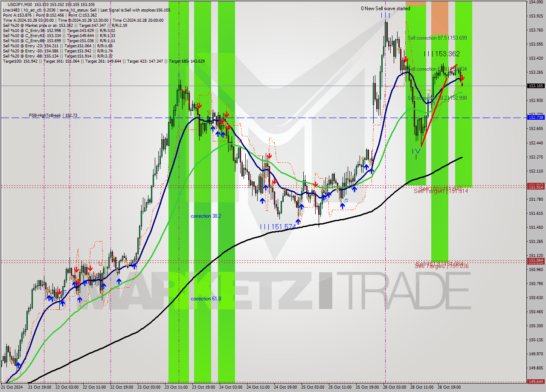Click the 152.605 price axis value
This screenshot has width=546, height=392.
point(536,129)
